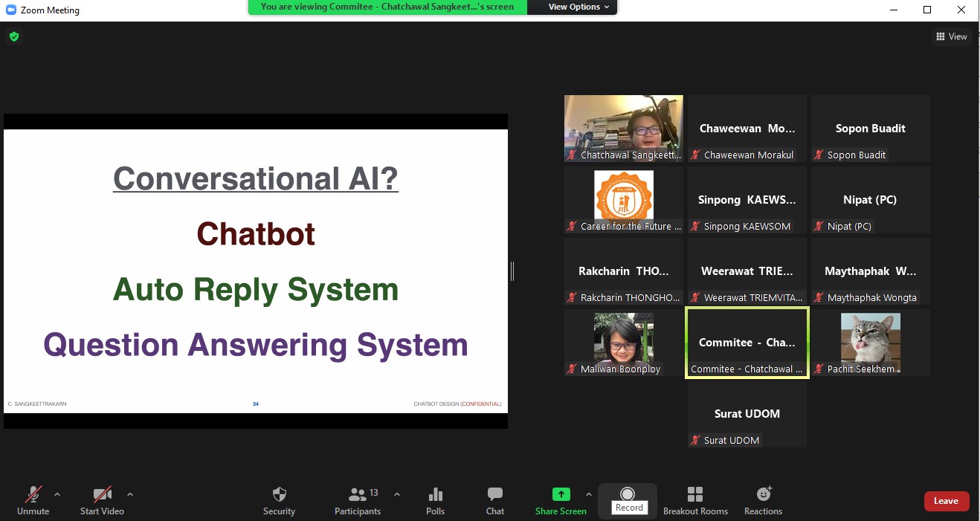Expand video options arrow beside Start Video

pyautogui.click(x=130, y=494)
